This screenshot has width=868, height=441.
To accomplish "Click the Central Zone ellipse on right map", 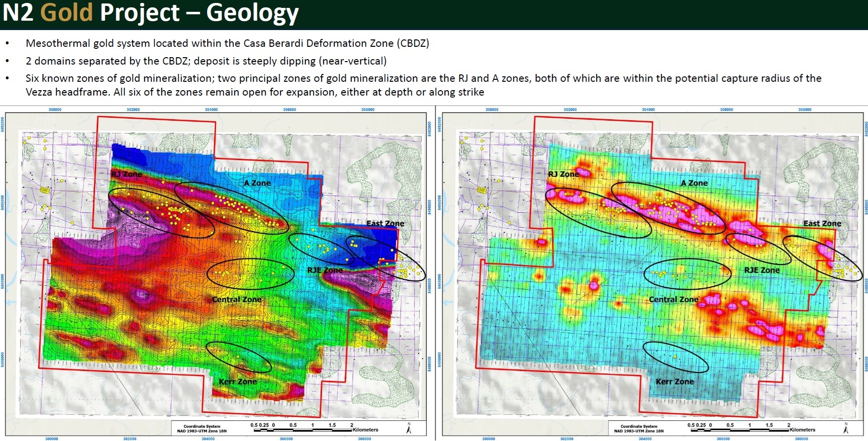I will [688, 273].
